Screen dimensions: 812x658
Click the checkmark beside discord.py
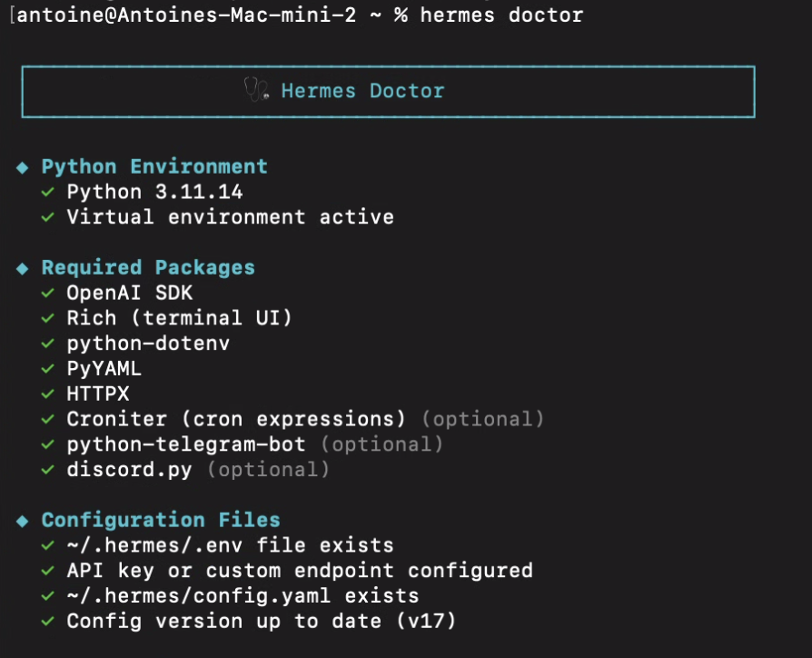(x=47, y=470)
